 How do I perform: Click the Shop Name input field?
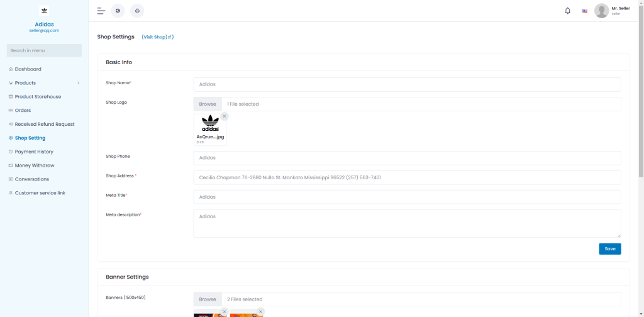407,84
